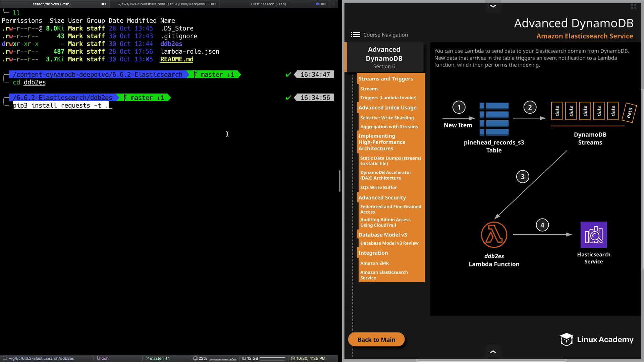Click the pinehead_records_s3 table icon

[494, 119]
